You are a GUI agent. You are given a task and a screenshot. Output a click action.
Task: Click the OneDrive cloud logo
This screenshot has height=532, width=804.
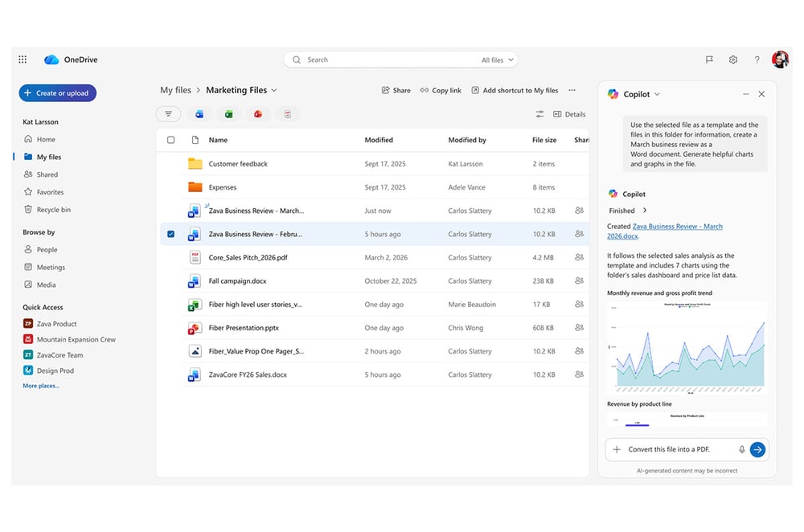click(x=51, y=59)
